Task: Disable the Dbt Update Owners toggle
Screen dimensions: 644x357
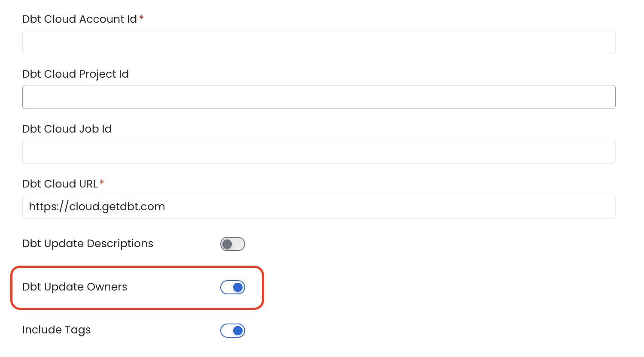Action: click(x=233, y=287)
